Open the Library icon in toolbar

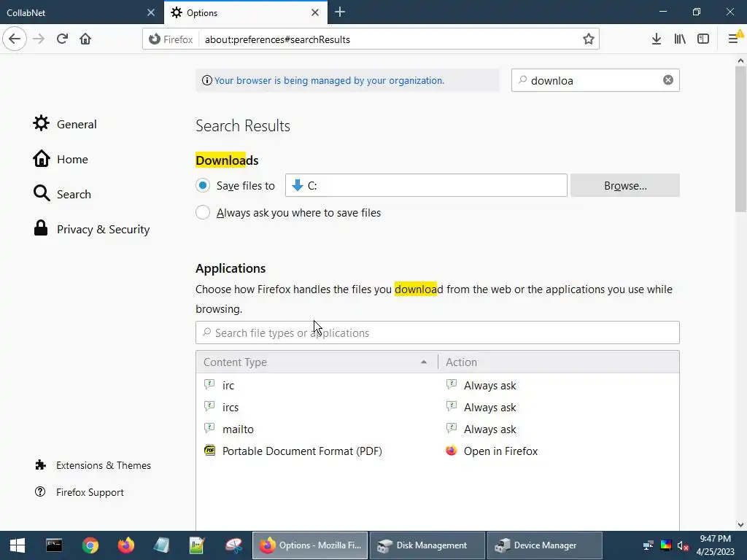(680, 39)
